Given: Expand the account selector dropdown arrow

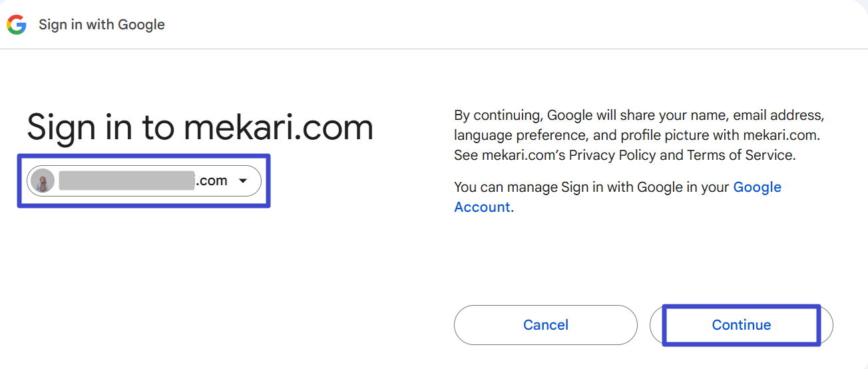Looking at the screenshot, I should click(x=243, y=181).
